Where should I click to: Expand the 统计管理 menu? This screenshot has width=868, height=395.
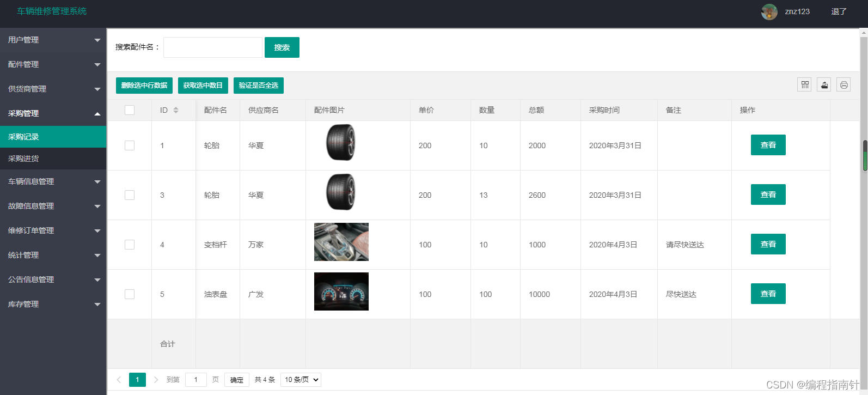[53, 255]
